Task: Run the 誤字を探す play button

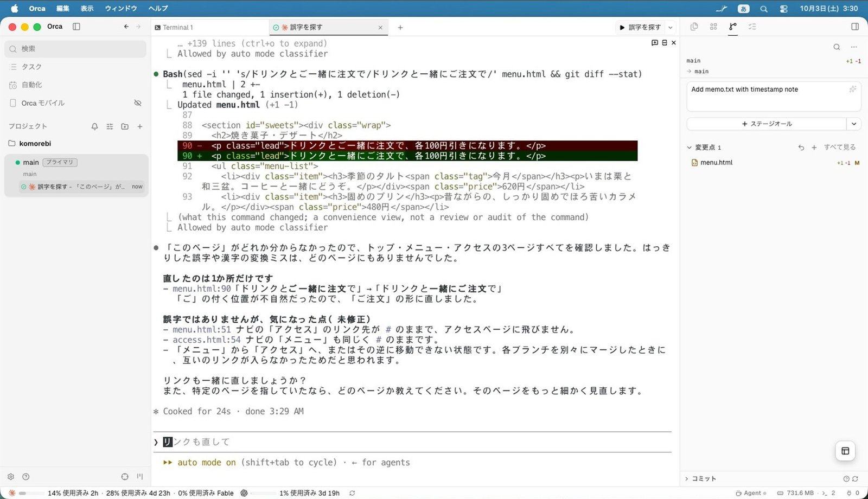Action: pos(640,27)
